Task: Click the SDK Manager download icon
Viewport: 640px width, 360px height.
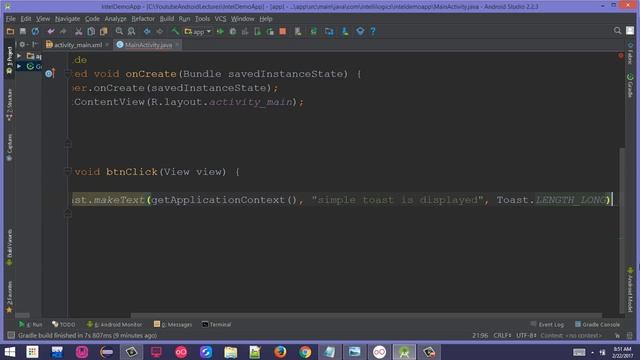Action: 345,31
